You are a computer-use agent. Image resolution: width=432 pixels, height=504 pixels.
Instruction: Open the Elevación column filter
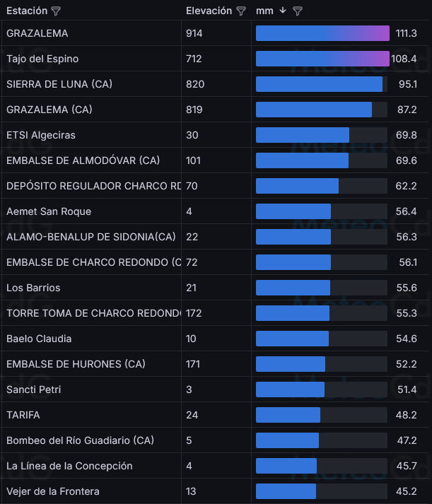[241, 11]
